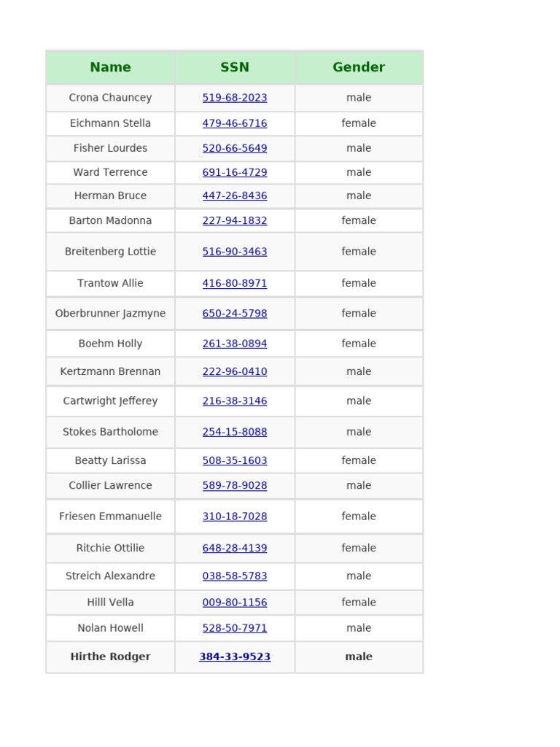Click Boehm Holly's SSN link
The width and height of the screenshot is (560, 747).
(234, 344)
